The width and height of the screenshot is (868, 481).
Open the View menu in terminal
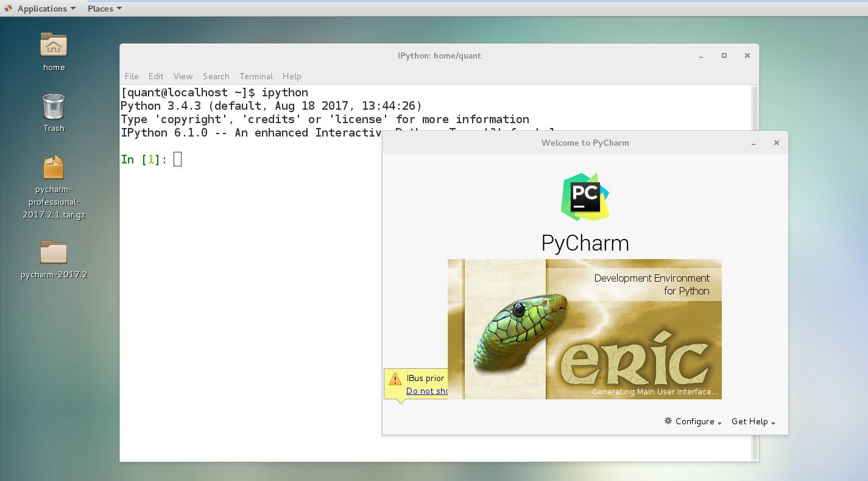(x=183, y=76)
